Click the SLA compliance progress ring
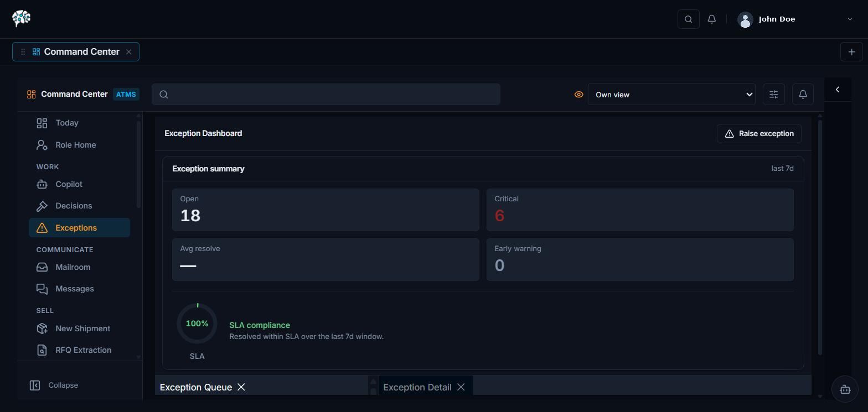868x412 pixels. [x=197, y=324]
